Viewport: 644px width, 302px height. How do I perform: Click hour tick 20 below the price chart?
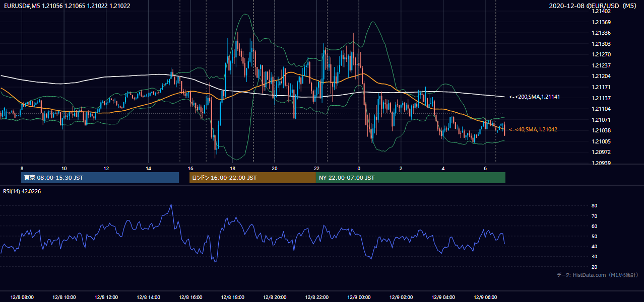pyautogui.click(x=275, y=168)
